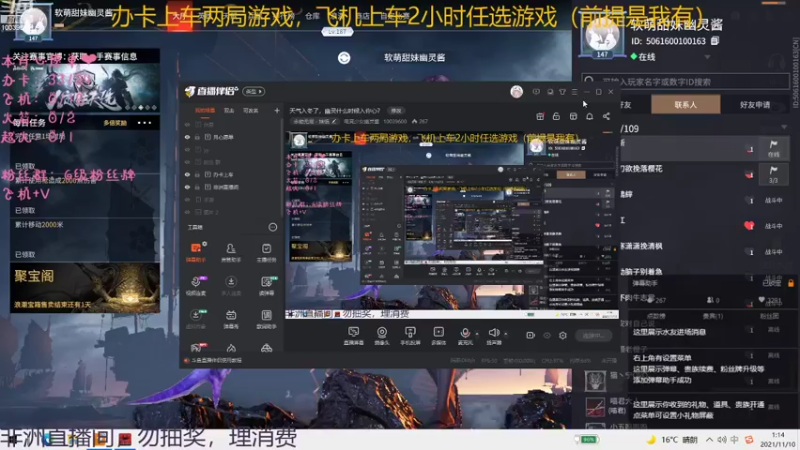Switch to the 联系人 tab
Viewport: 800px width, 450px height.
(x=686, y=105)
